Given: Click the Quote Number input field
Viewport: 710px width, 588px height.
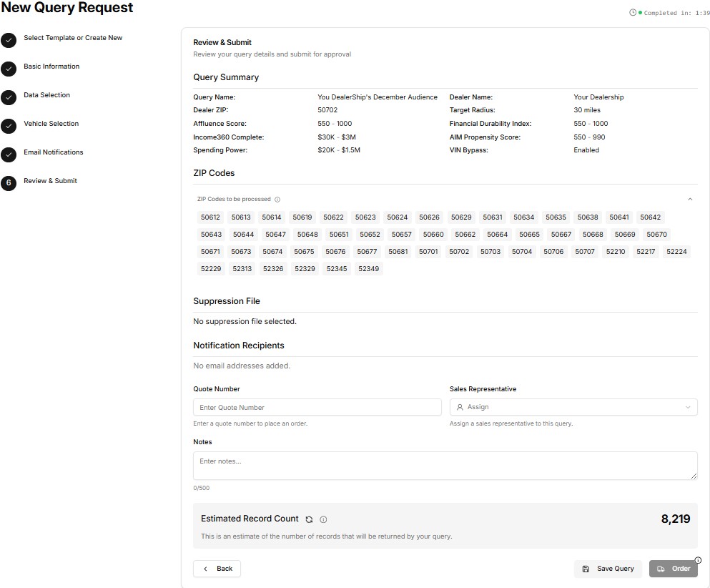Looking at the screenshot, I should point(317,407).
